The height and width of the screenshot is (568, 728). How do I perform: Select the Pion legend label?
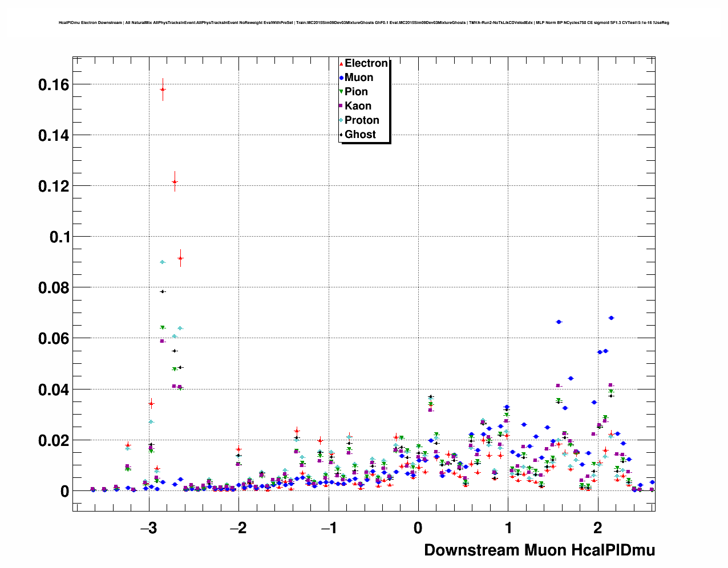356,92
